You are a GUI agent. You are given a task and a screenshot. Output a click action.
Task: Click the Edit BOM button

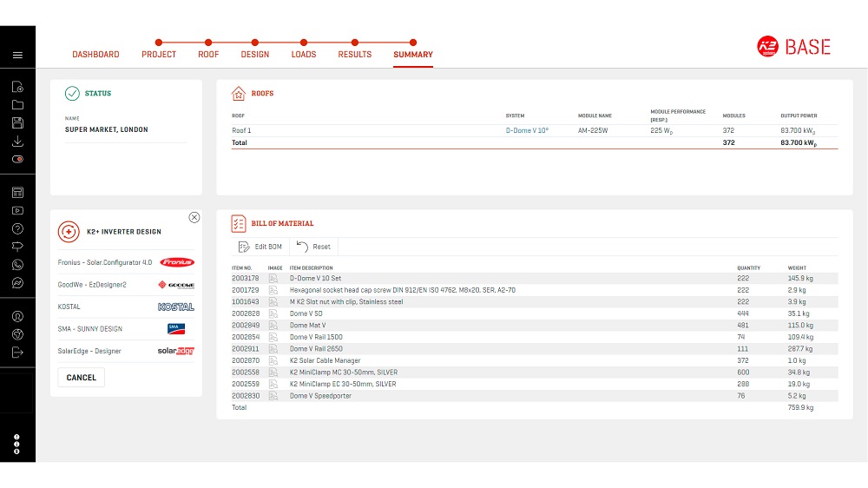(260, 247)
